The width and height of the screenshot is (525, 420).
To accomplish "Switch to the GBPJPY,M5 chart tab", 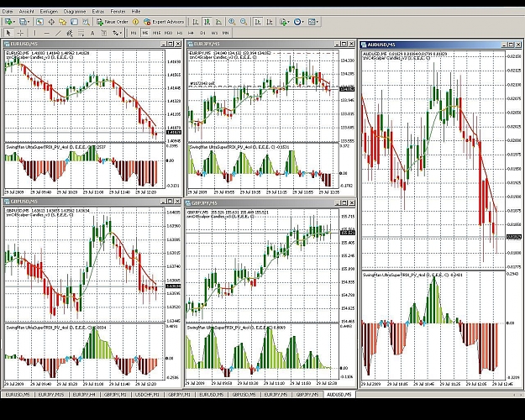I will tap(307, 395).
